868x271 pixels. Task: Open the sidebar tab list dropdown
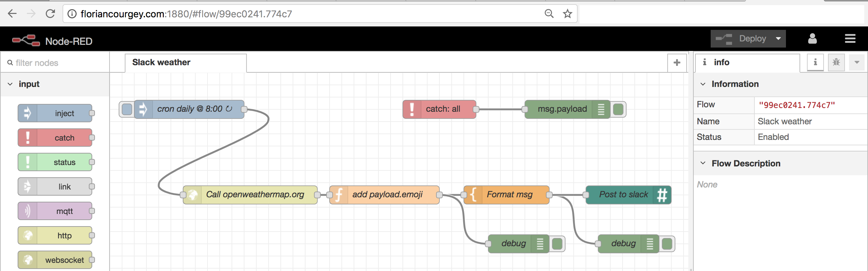tap(856, 62)
